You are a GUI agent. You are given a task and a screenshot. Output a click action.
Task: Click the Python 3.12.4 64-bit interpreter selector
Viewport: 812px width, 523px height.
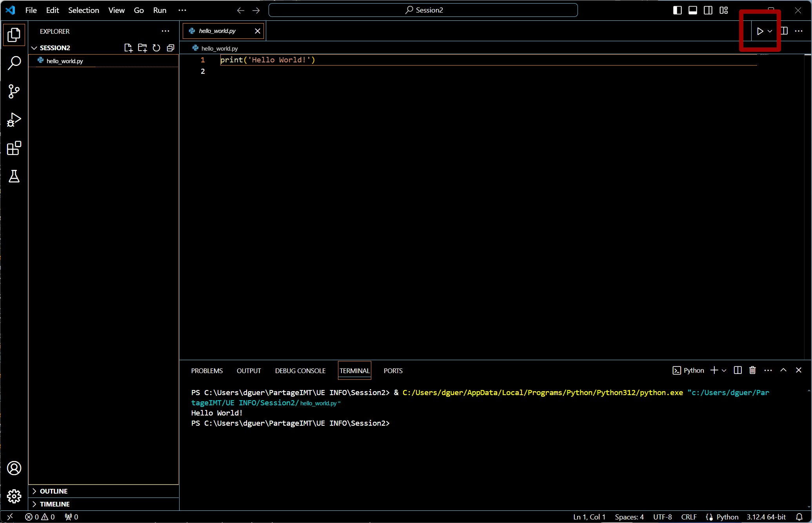766,517
